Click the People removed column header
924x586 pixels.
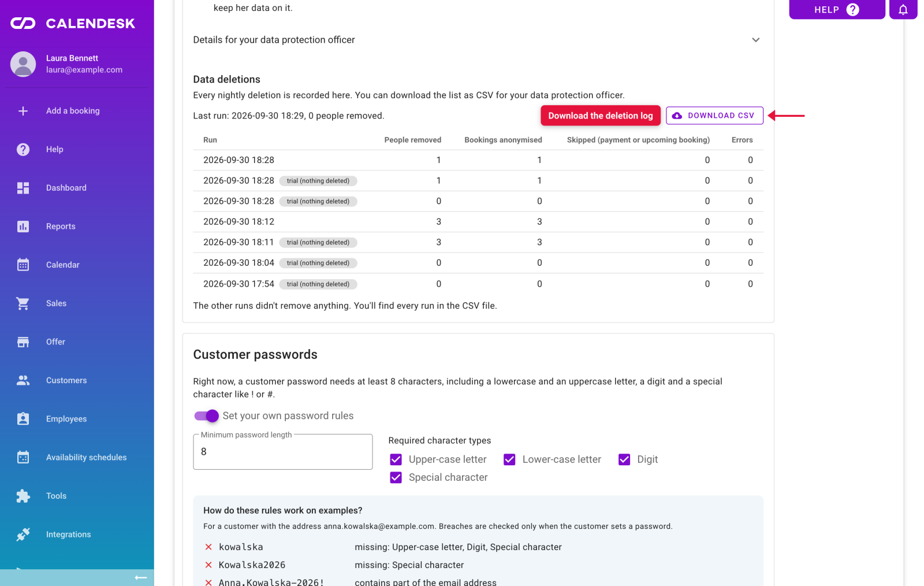click(413, 140)
